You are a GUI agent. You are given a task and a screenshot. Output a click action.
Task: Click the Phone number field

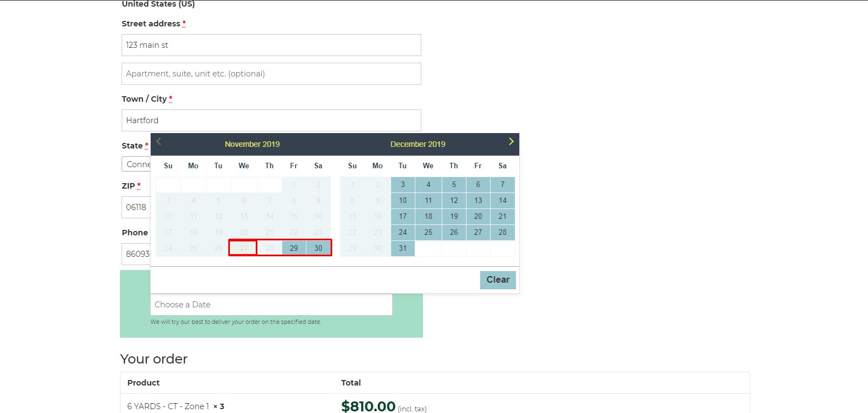pyautogui.click(x=136, y=254)
